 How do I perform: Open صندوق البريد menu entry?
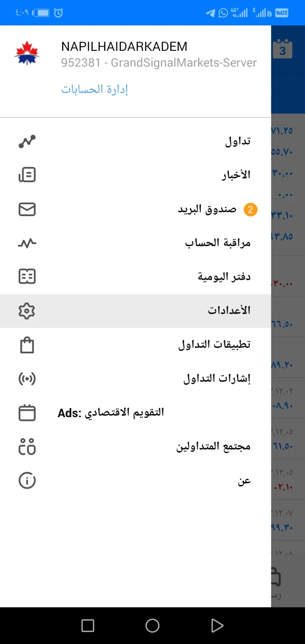point(207,209)
